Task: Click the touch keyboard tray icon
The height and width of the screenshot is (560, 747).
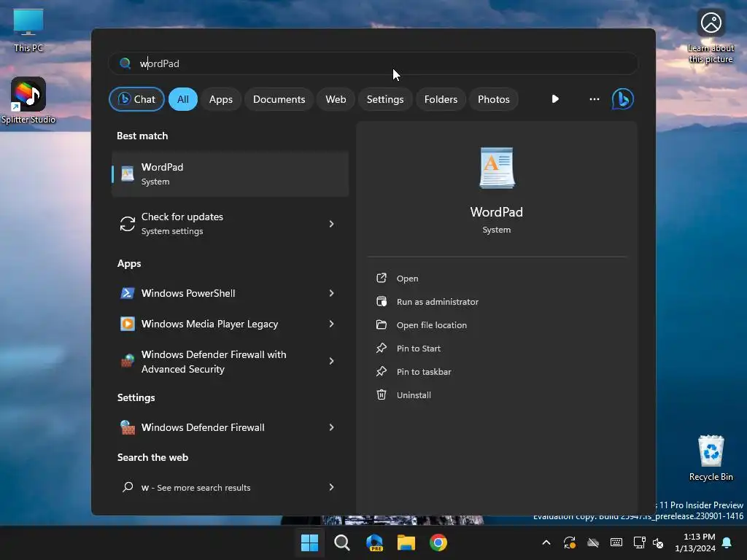Action: click(x=616, y=542)
